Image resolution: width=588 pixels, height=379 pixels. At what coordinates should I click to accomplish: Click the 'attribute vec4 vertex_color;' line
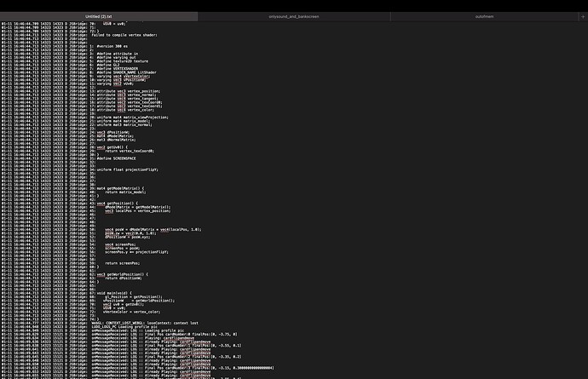click(x=125, y=110)
